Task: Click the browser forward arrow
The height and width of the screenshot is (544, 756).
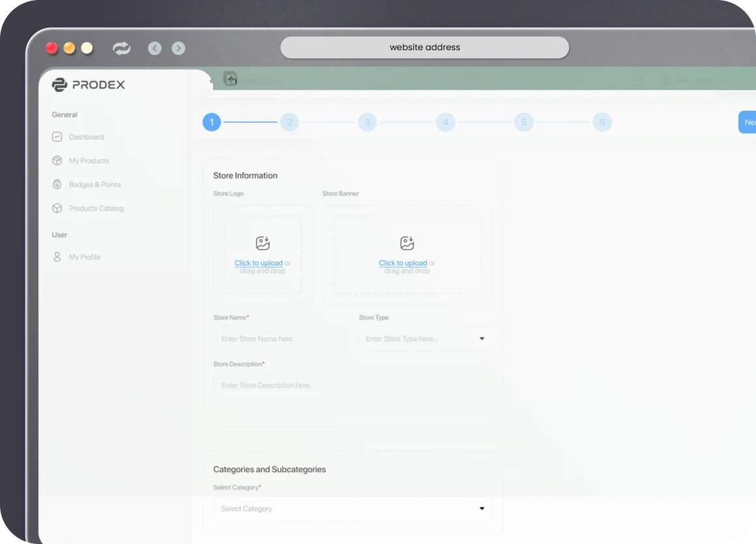Action: coord(179,48)
